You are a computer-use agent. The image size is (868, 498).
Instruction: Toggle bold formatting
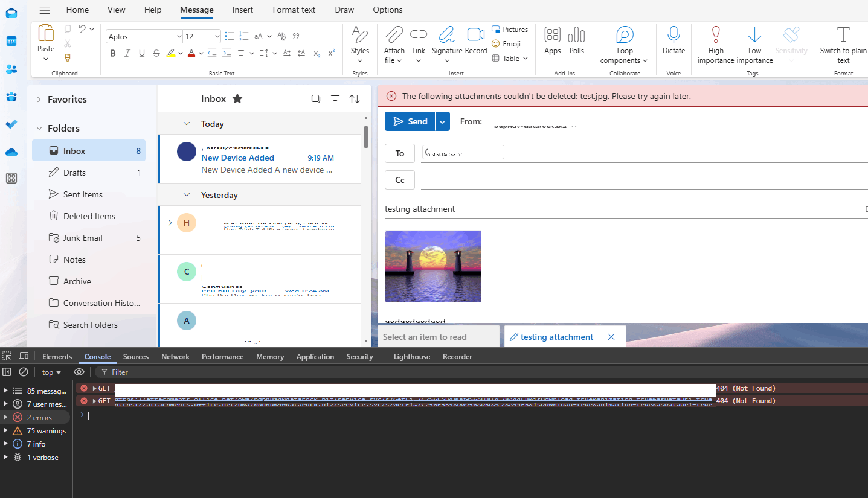point(112,53)
